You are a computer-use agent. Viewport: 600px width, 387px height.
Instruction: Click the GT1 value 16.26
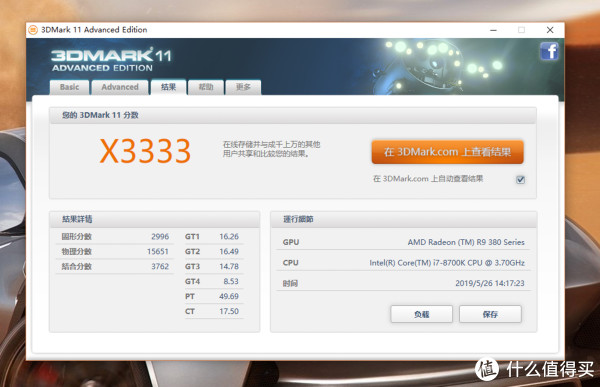[229, 237]
